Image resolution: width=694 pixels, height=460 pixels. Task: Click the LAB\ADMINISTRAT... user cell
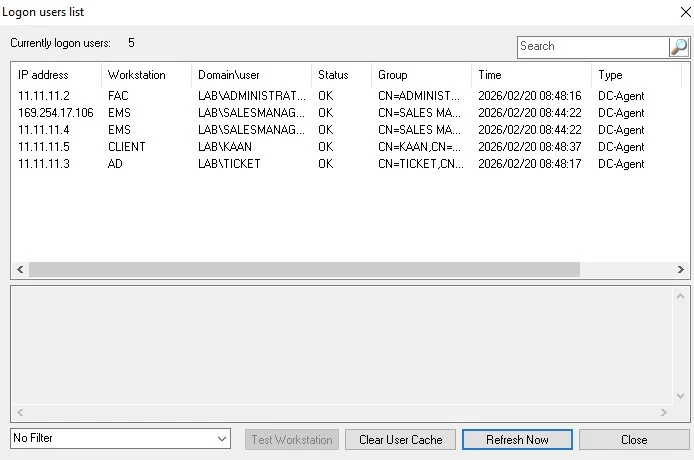tap(251, 96)
